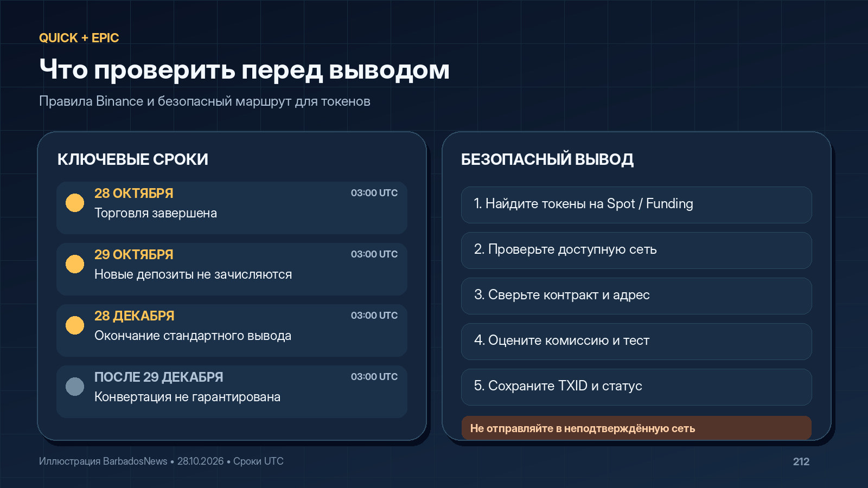
Task: Select step 3 Сверьте контракт и адрес
Action: (636, 296)
